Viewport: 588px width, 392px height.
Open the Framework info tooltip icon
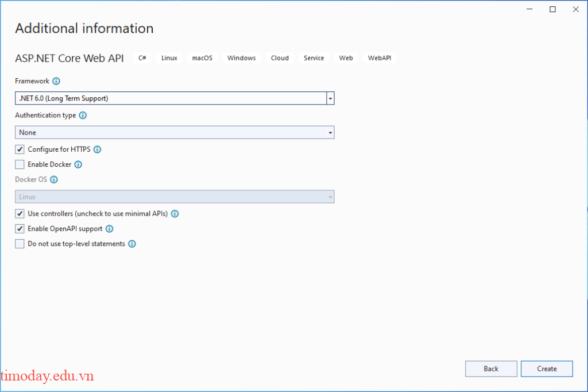pyautogui.click(x=56, y=81)
